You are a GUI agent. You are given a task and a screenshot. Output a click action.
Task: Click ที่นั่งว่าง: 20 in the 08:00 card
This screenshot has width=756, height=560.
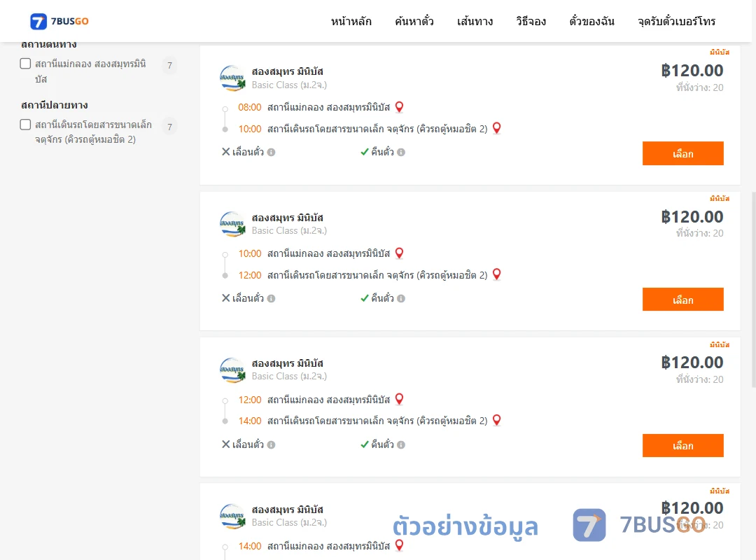point(699,87)
